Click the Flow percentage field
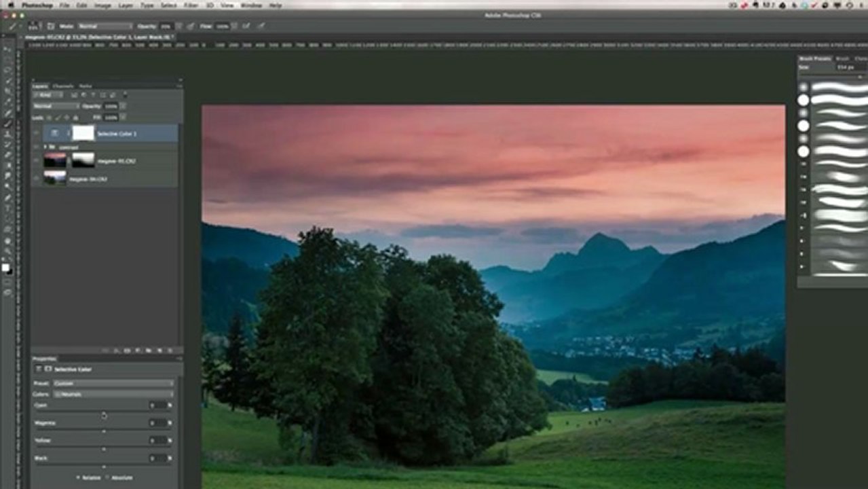The image size is (868, 489). (x=222, y=26)
